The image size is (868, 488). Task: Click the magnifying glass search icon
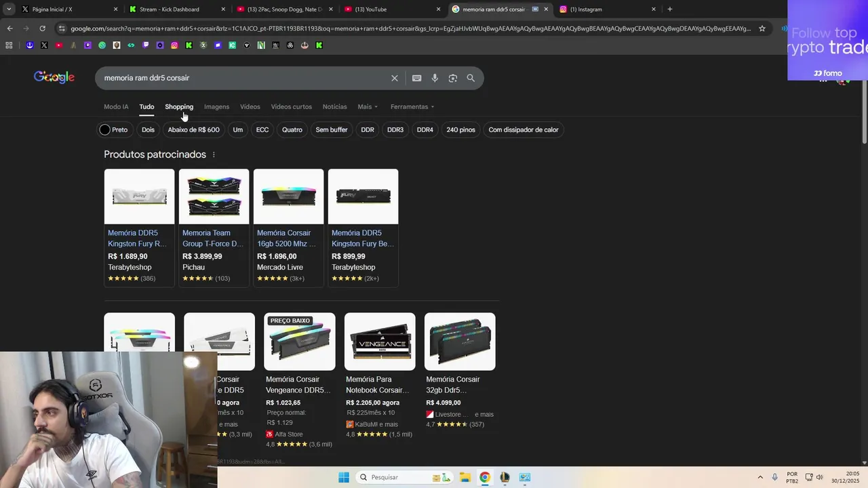coord(471,78)
